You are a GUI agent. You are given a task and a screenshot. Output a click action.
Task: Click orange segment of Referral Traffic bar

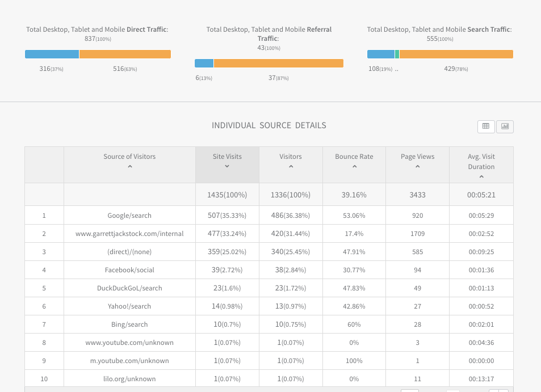(x=278, y=64)
